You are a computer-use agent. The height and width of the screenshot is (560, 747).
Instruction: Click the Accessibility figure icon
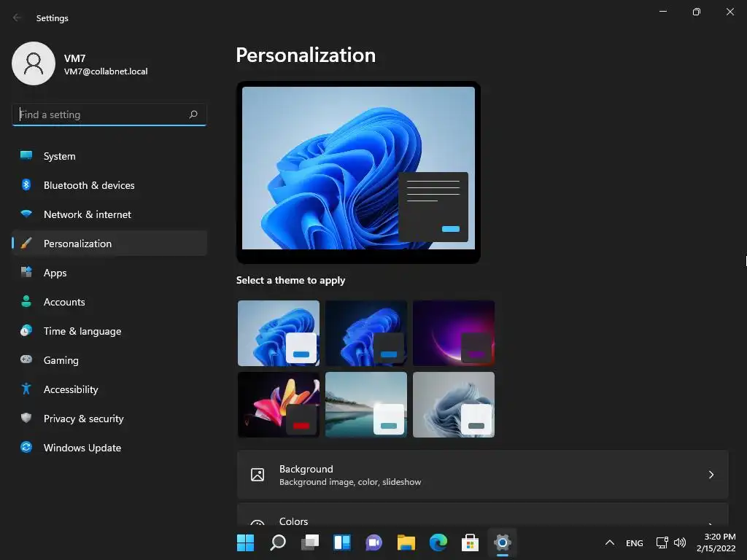tap(26, 389)
